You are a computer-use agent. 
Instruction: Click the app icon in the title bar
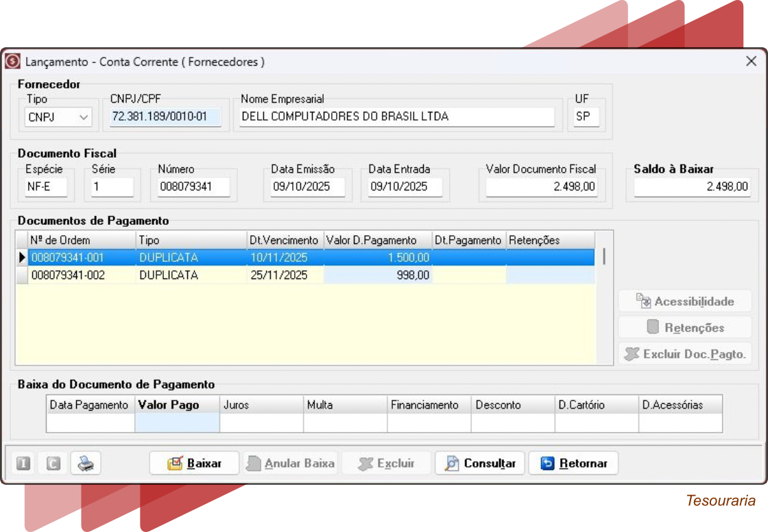12,62
